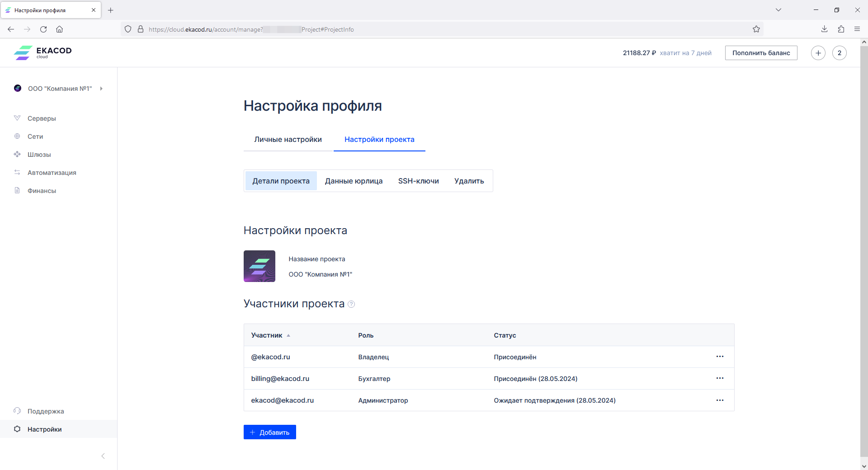Click the Шлюзы gateway icon
Viewport: 868px width, 470px height.
tap(17, 155)
